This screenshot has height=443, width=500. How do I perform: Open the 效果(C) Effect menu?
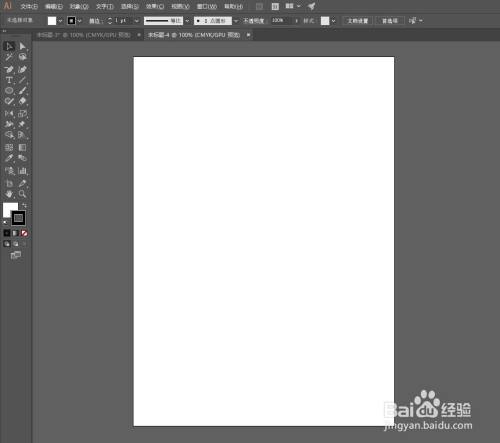(155, 7)
